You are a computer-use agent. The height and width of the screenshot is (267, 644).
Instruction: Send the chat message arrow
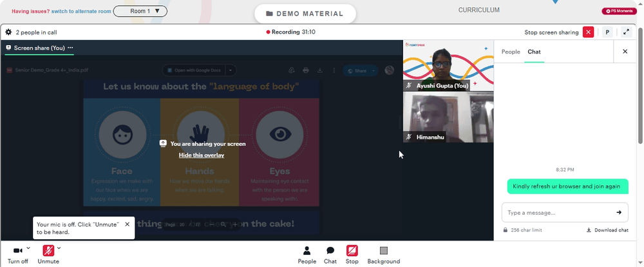coord(619,213)
